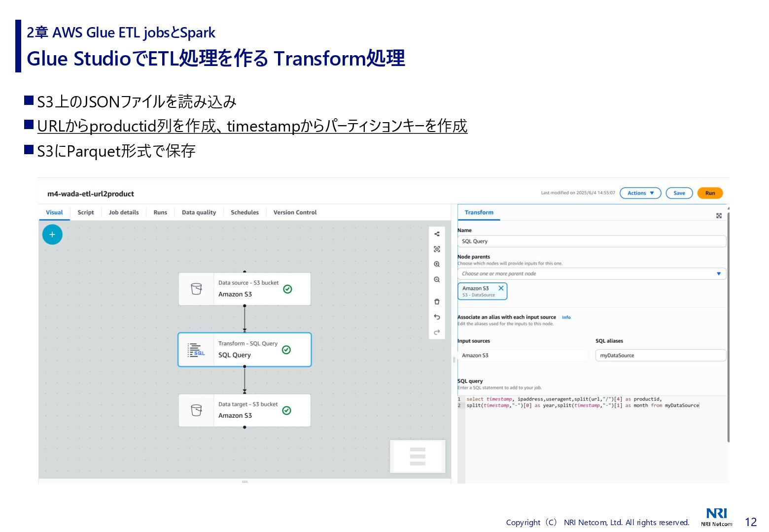Click the S3 bucket icon on Data source node
The height and width of the screenshot is (532, 769).
(196, 289)
